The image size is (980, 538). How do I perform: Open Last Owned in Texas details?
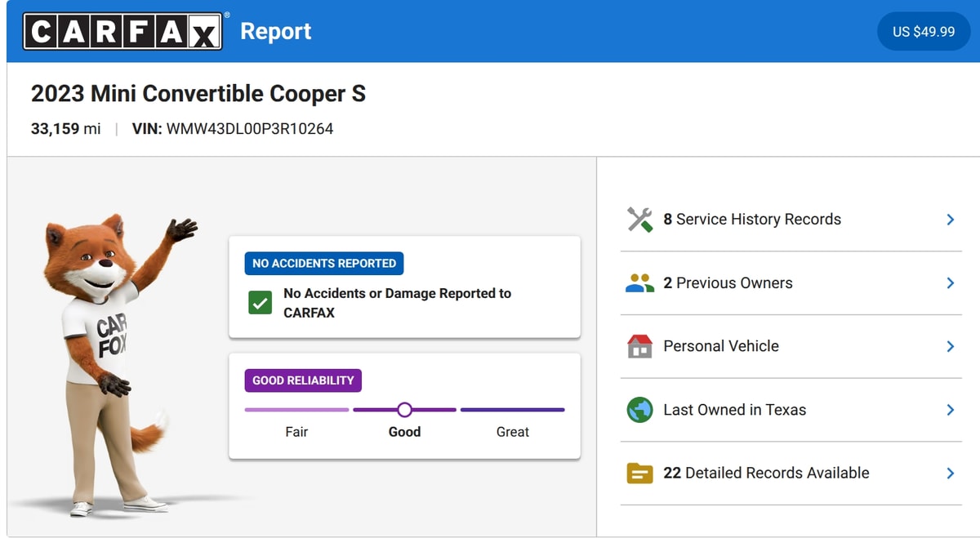791,410
